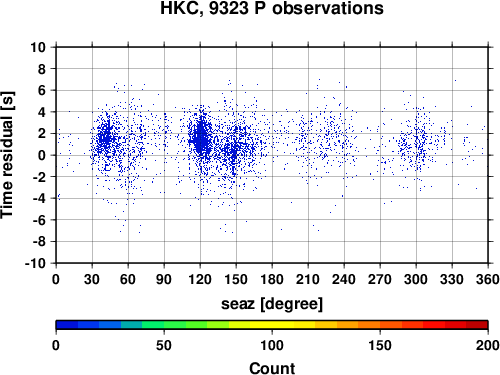Viewport: 500px width, 375px height.
Task: Click colorbar tick label 200
Action: coord(488,345)
